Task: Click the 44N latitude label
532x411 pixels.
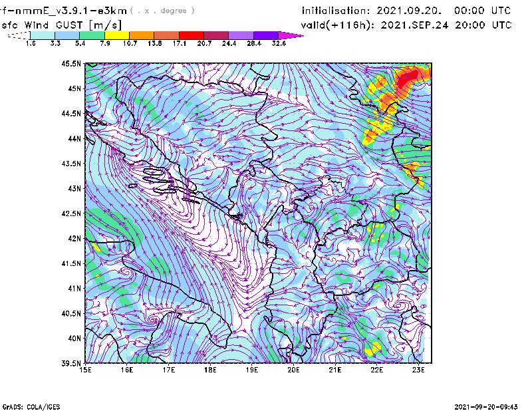Action: click(74, 138)
